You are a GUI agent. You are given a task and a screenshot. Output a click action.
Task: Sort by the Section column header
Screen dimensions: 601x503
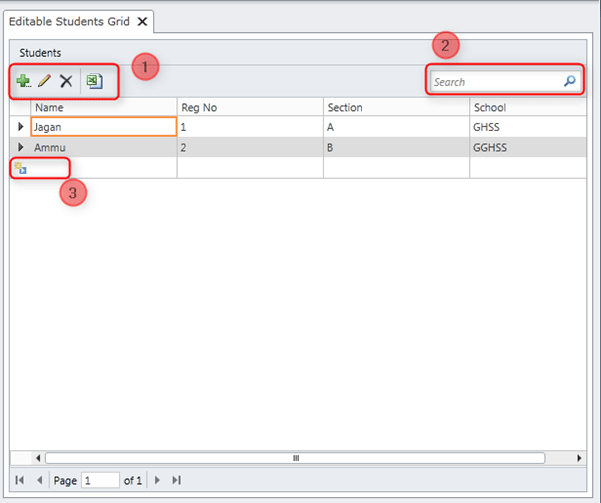397,107
